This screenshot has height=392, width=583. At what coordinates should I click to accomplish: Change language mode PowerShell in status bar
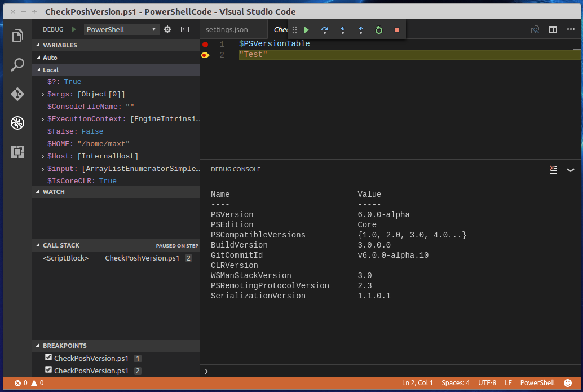[537, 383]
